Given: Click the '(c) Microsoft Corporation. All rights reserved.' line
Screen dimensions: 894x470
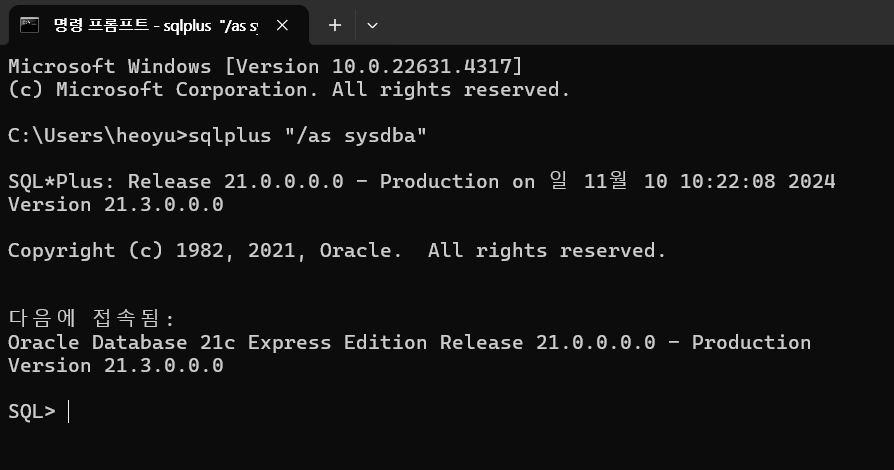Looking at the screenshot, I should (289, 90).
